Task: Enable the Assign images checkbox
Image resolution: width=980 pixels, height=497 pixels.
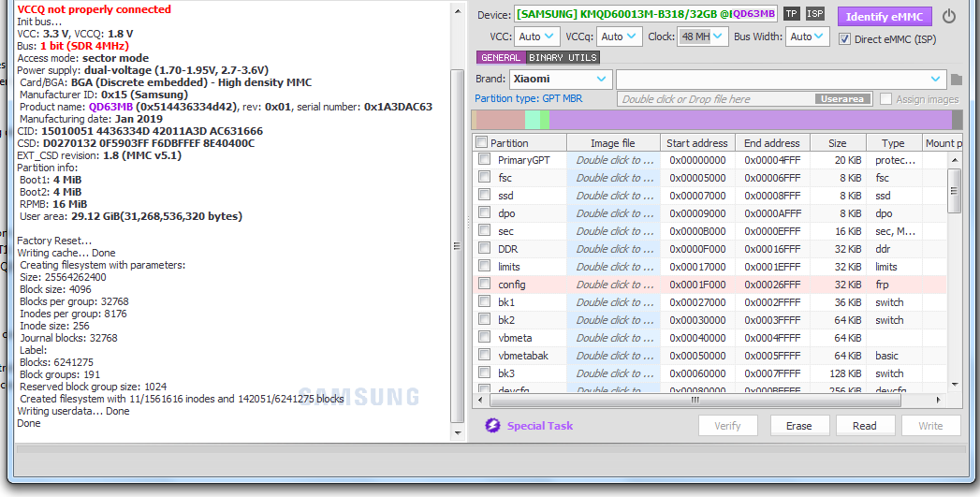Action: point(885,99)
